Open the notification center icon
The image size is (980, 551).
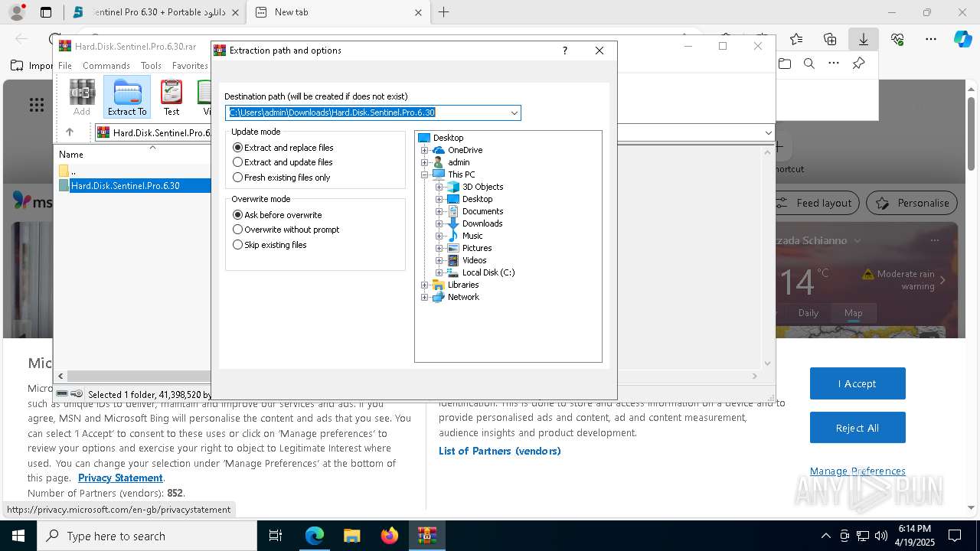(x=955, y=536)
